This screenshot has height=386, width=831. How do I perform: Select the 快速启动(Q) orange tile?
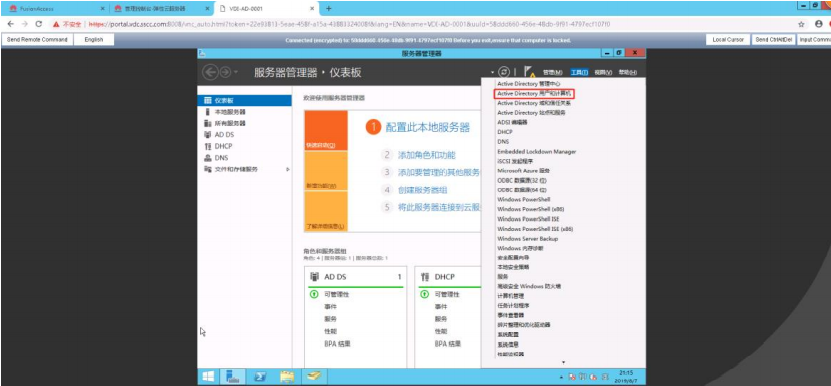326,130
